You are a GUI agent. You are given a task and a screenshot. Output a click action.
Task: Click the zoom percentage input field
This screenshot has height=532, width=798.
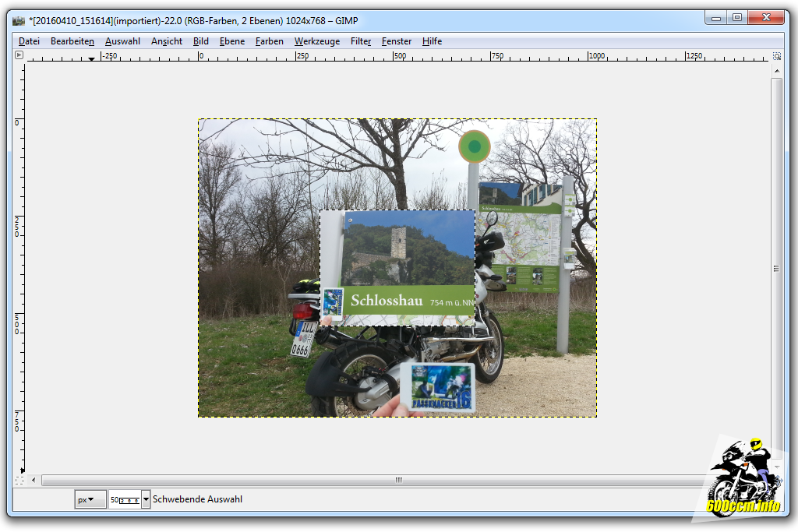[x=124, y=499]
